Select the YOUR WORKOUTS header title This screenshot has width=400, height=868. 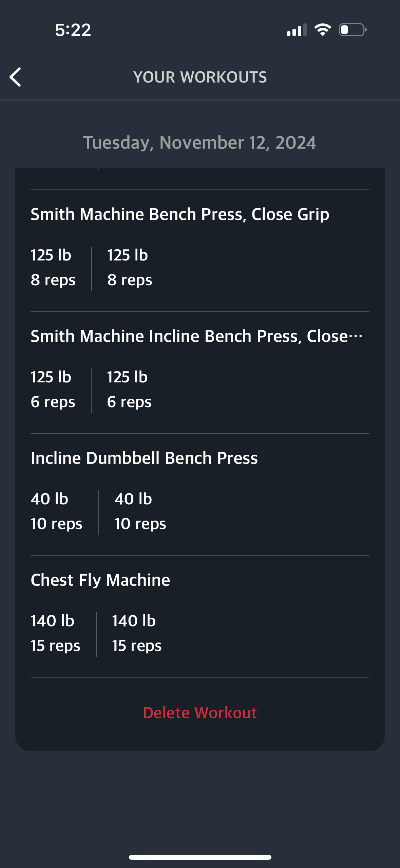(x=200, y=77)
